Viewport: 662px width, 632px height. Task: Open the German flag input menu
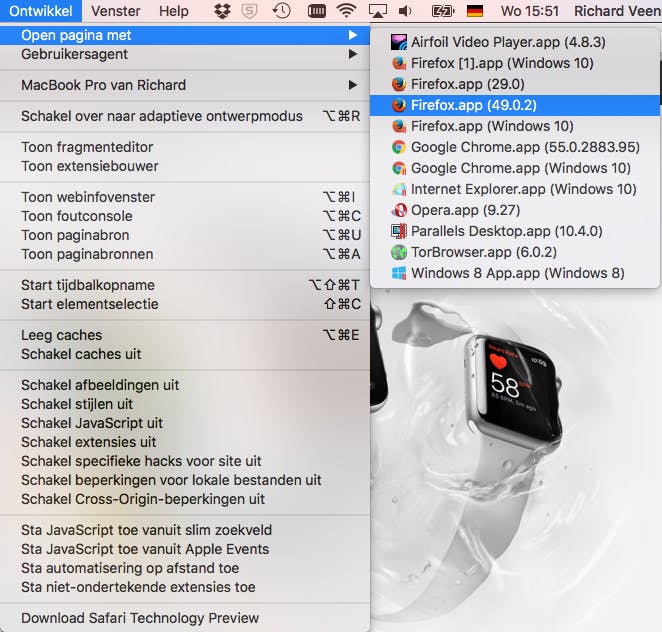475,11
